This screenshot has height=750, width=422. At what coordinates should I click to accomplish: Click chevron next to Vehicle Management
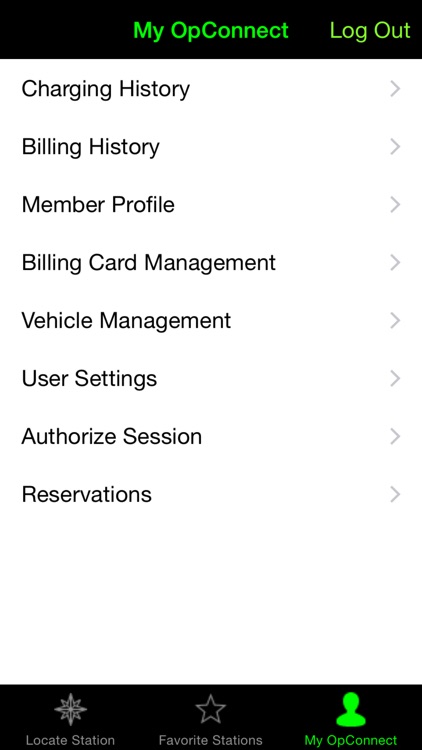pos(395,320)
